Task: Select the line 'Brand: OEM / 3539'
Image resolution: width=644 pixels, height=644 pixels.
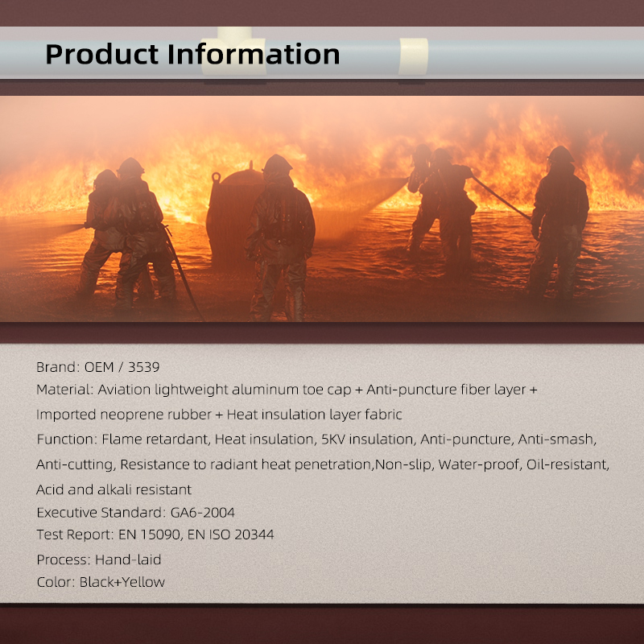Action: (x=97, y=367)
